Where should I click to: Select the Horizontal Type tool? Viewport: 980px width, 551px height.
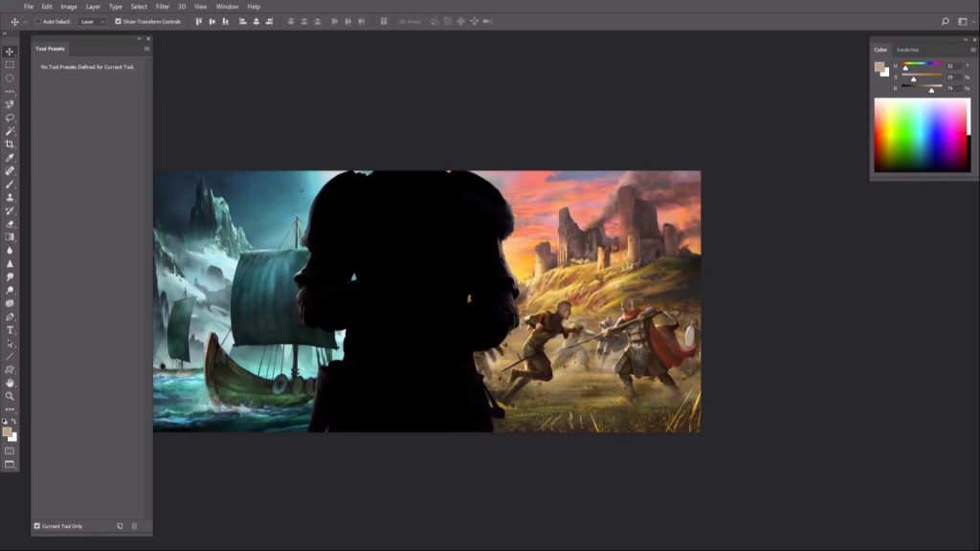[10, 330]
